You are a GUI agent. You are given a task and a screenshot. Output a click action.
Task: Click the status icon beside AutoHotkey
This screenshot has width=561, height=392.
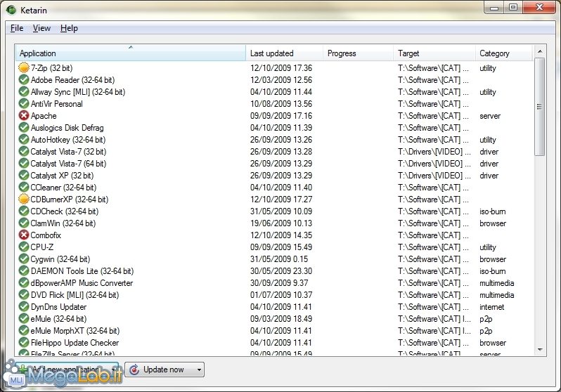tap(24, 140)
